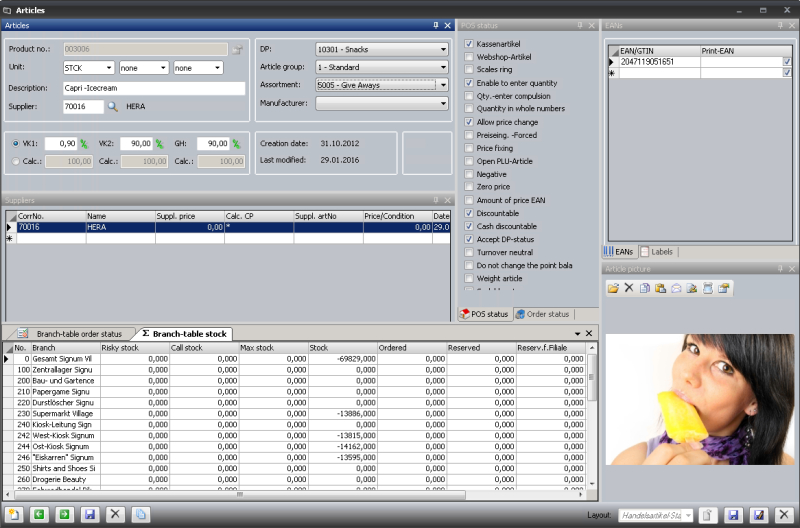Image resolution: width=800 pixels, height=528 pixels.
Task: Click the percent icon next to GH price
Action: (236, 144)
